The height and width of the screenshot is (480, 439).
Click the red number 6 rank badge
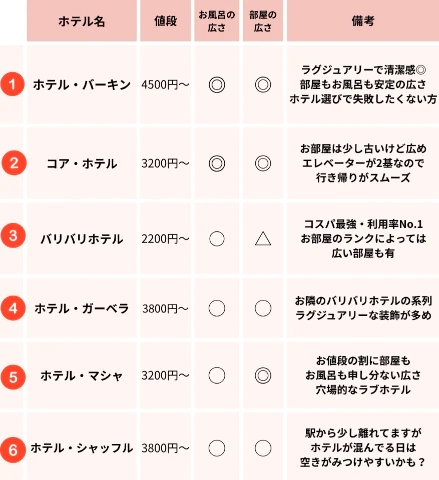(13, 450)
